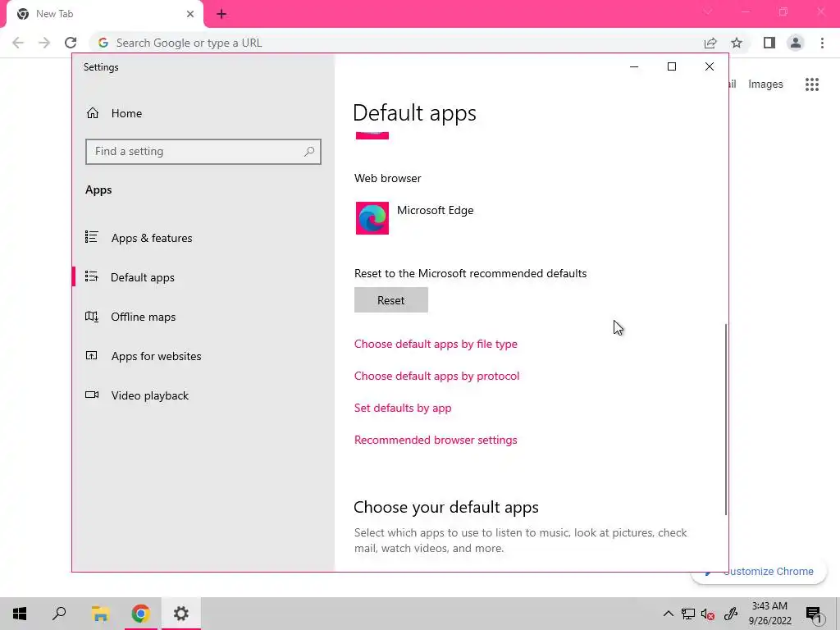Open clock and date in taskbar
Viewport: 840px width, 630px height.
pyautogui.click(x=769, y=614)
